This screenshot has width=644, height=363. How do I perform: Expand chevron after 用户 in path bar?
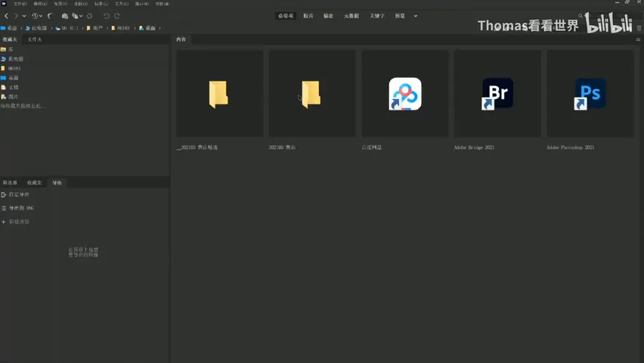pos(107,29)
